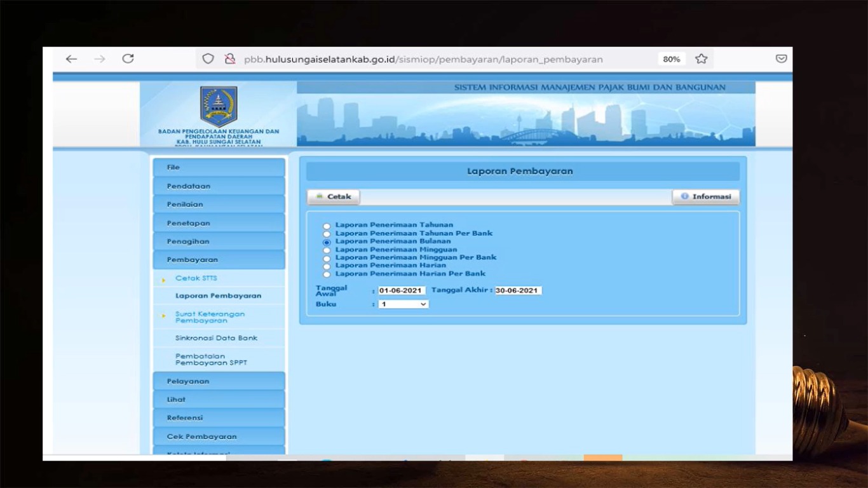The height and width of the screenshot is (488, 868).
Task: Open the shield tracking protection icon
Action: [208, 59]
